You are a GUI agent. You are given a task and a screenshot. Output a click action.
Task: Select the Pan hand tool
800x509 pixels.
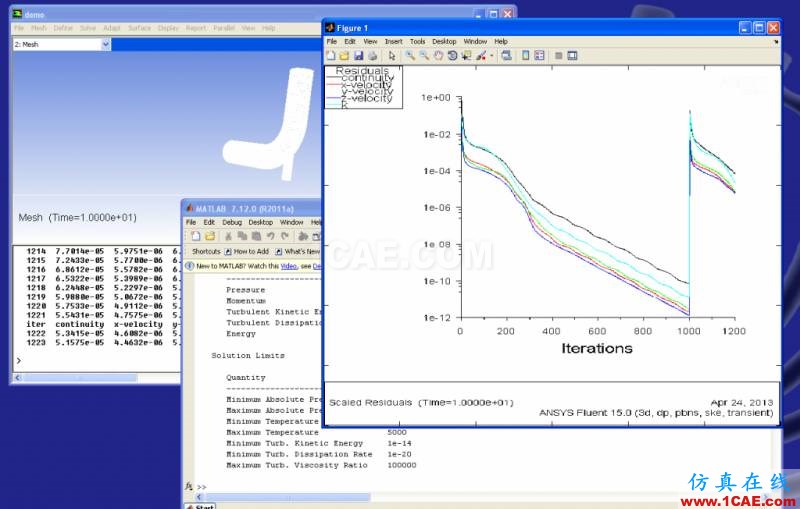pos(438,56)
